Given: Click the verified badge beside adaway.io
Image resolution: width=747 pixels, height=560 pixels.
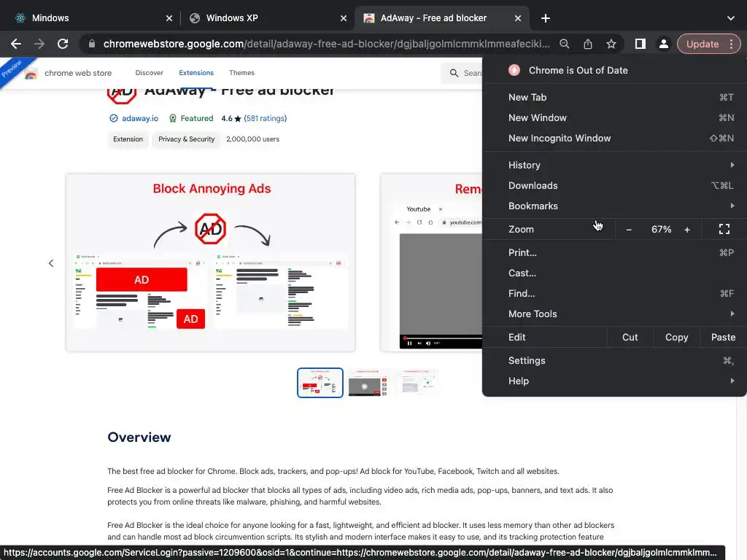Looking at the screenshot, I should [113, 119].
